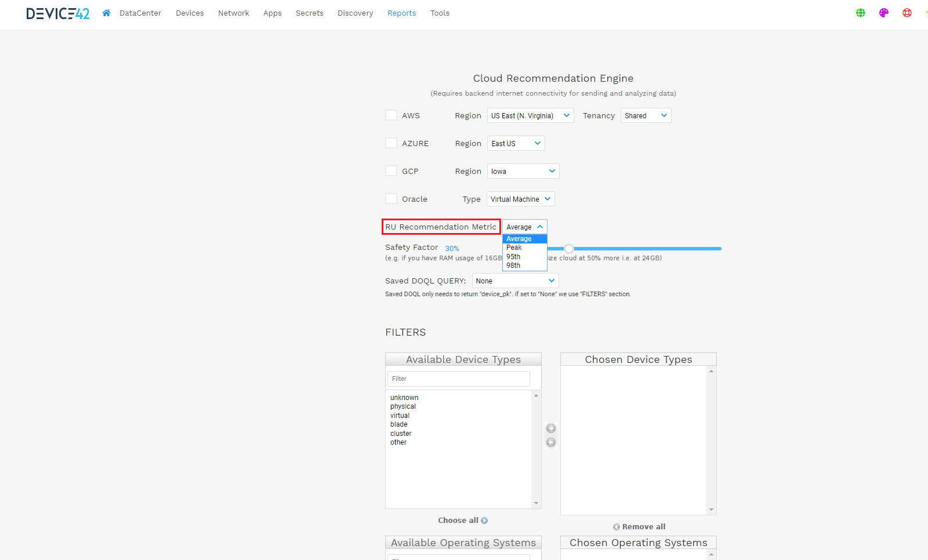Collapse the RU Recommendation Metric dropdown
The image size is (928, 560).
(525, 227)
